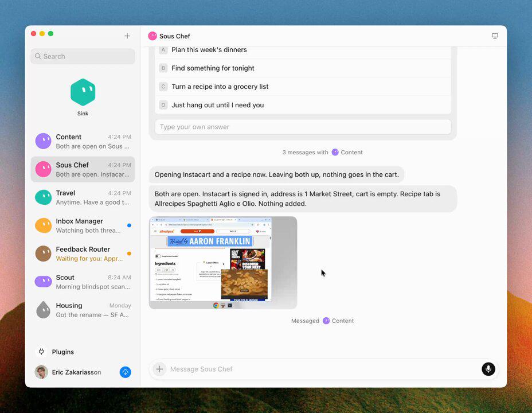Screen dimensions: 532x413
Task: Open Eric Zakariasson account name
Action: [x=77, y=372]
